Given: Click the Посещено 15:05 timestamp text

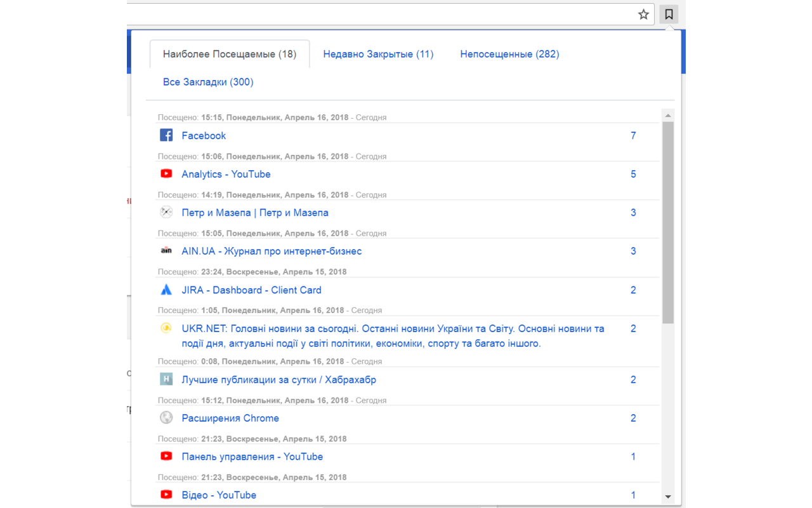Looking at the screenshot, I should coord(272,234).
